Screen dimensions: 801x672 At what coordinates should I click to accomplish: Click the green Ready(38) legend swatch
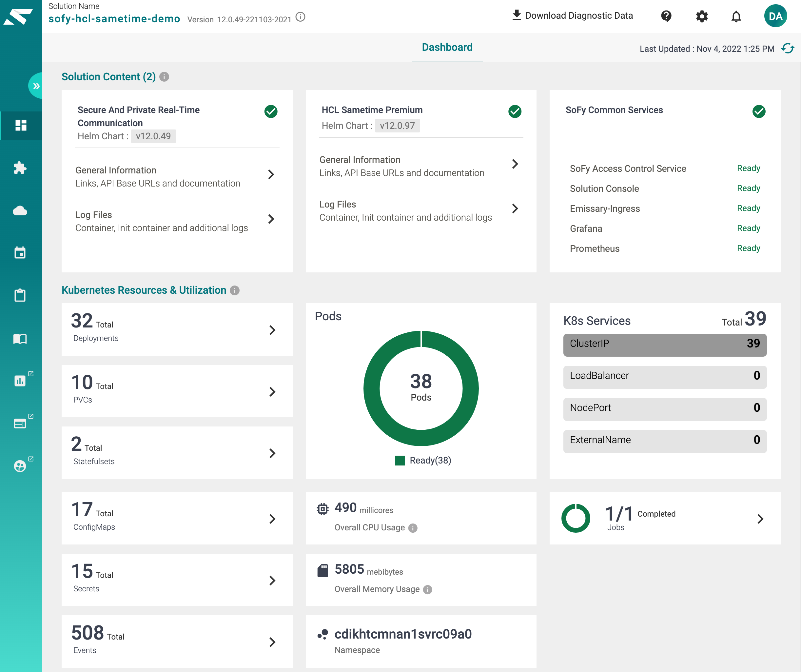(400, 461)
